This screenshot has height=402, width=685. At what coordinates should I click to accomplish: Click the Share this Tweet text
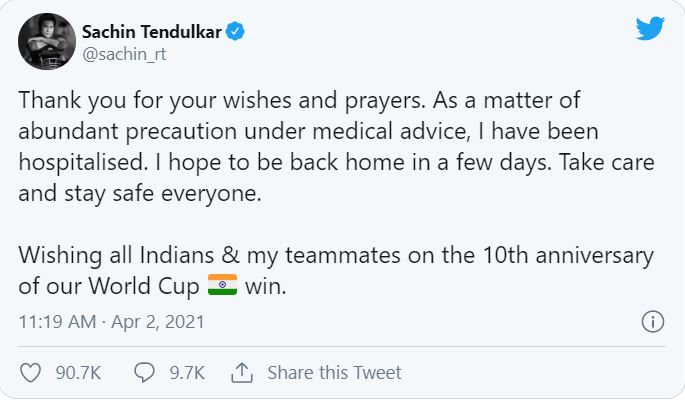(334, 373)
